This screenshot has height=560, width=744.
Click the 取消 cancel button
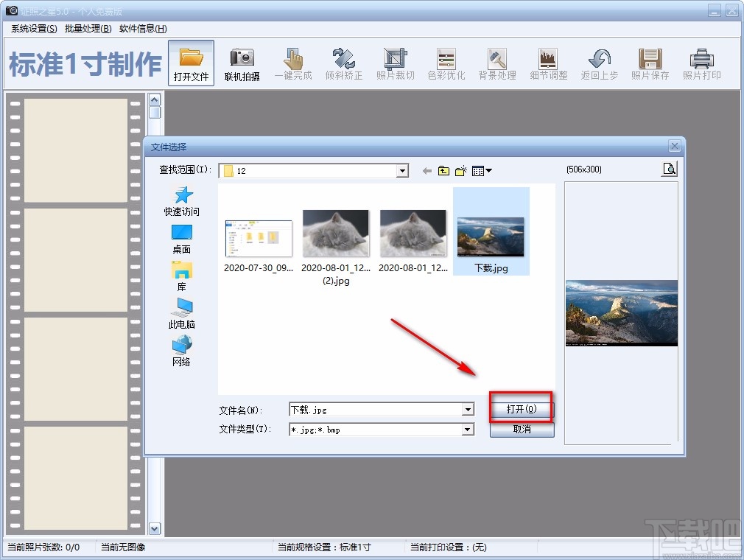(x=522, y=429)
